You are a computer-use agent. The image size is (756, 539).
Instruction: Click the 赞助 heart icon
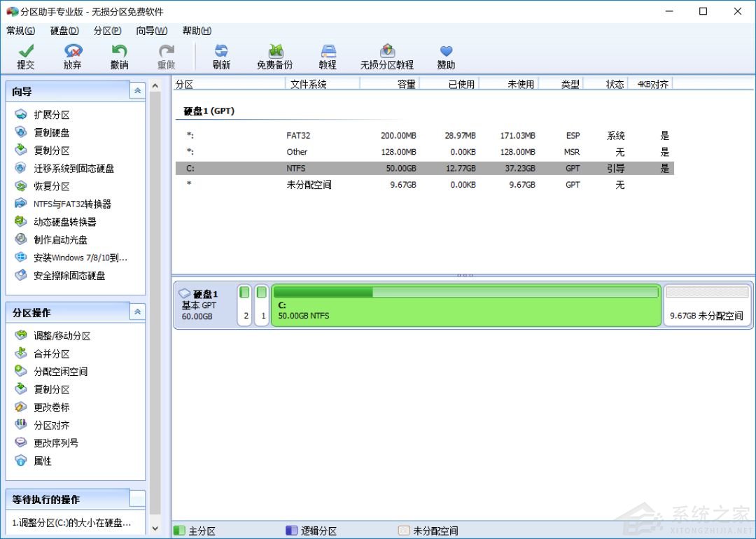446,51
